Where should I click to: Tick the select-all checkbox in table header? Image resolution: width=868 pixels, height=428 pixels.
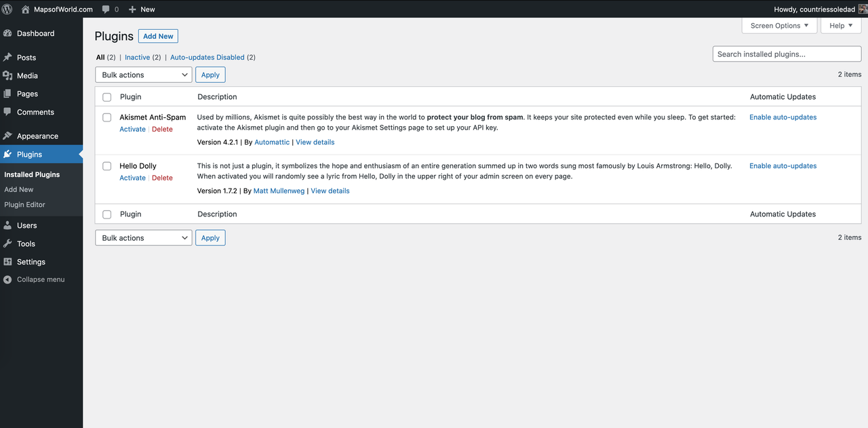[x=107, y=97]
